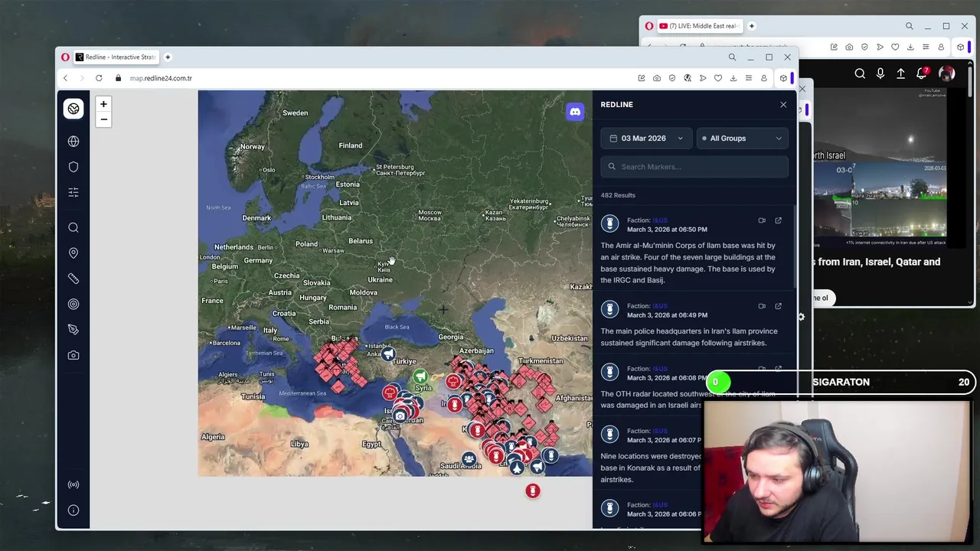Take snapshot with Opera toolbar camera icon
This screenshot has width=980, height=551.
point(657,78)
